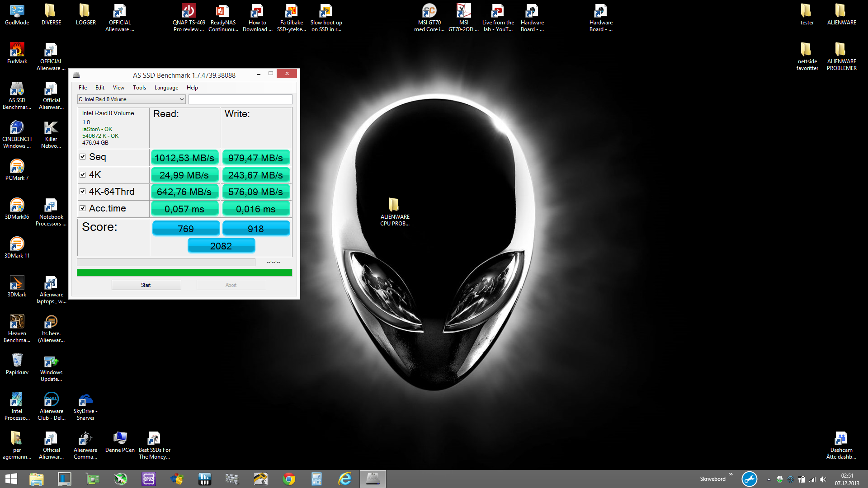Open the LOGGER folder icon
Viewport: 868px width, 488px height.
coord(85,14)
